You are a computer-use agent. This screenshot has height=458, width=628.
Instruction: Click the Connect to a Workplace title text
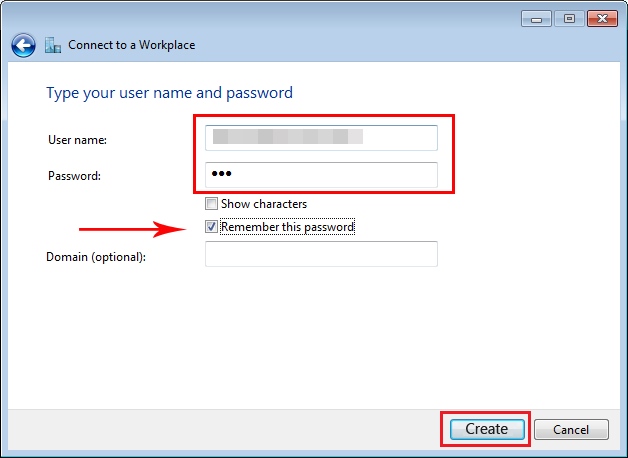click(x=132, y=45)
